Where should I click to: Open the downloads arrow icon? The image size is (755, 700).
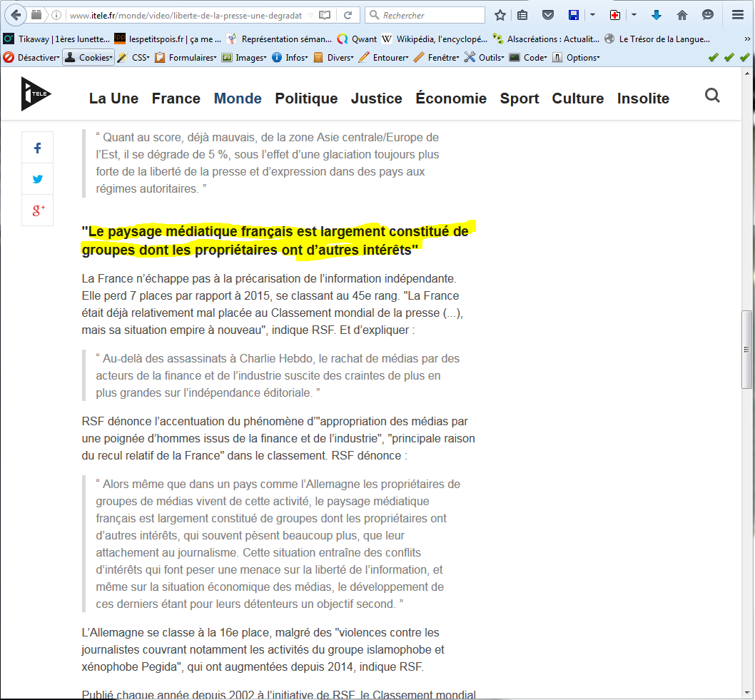point(657,15)
